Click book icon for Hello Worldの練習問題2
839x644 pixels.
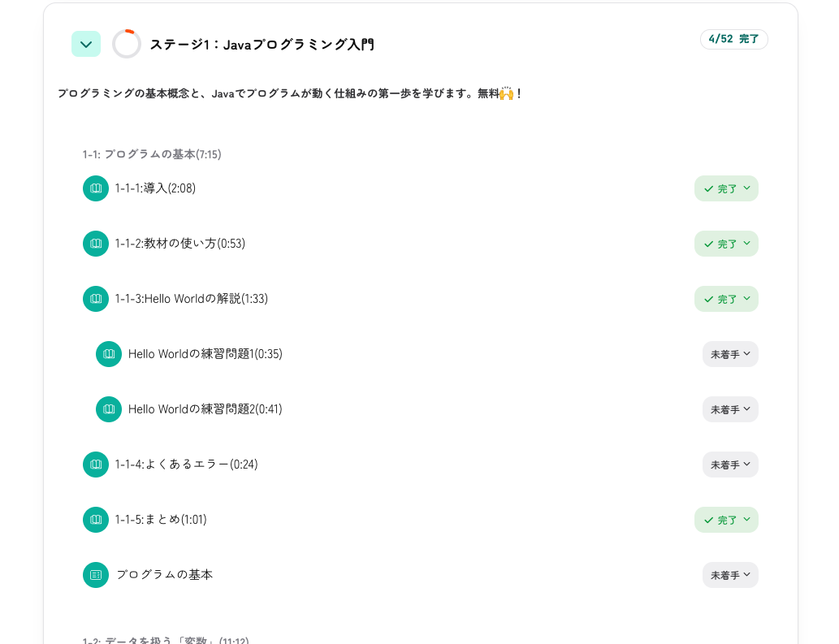pos(109,409)
